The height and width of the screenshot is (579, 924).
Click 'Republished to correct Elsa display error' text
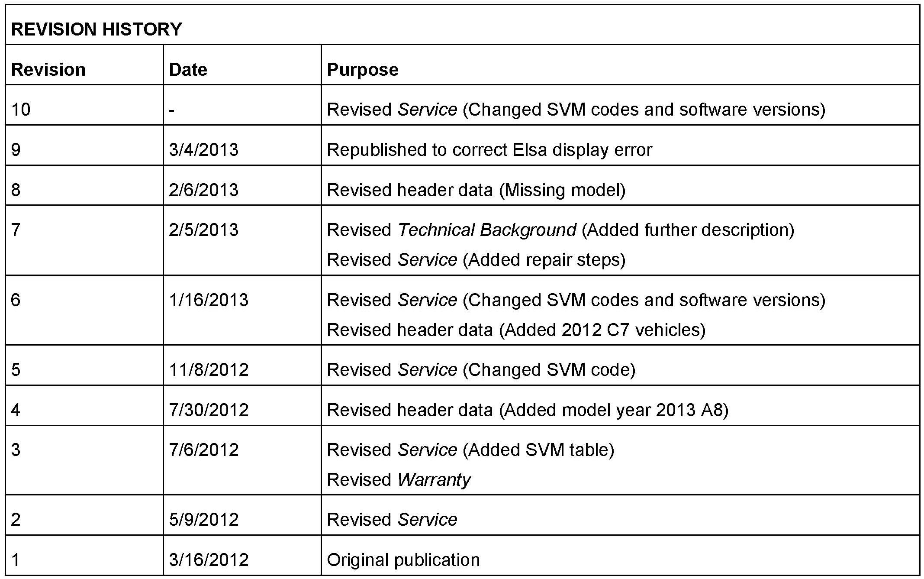[x=489, y=150]
